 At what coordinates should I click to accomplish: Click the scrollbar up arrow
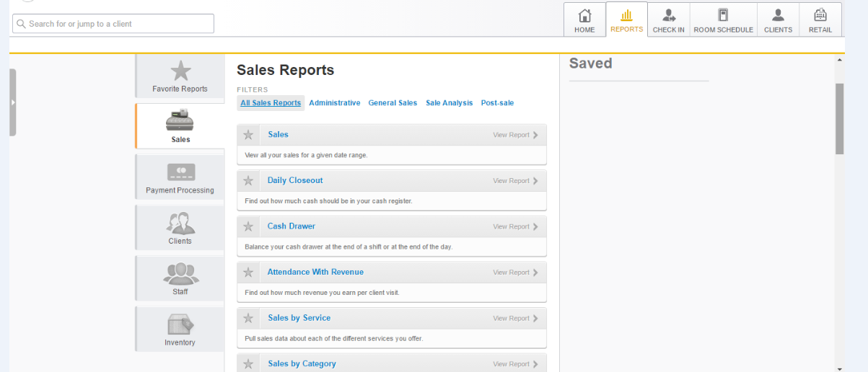(x=839, y=59)
